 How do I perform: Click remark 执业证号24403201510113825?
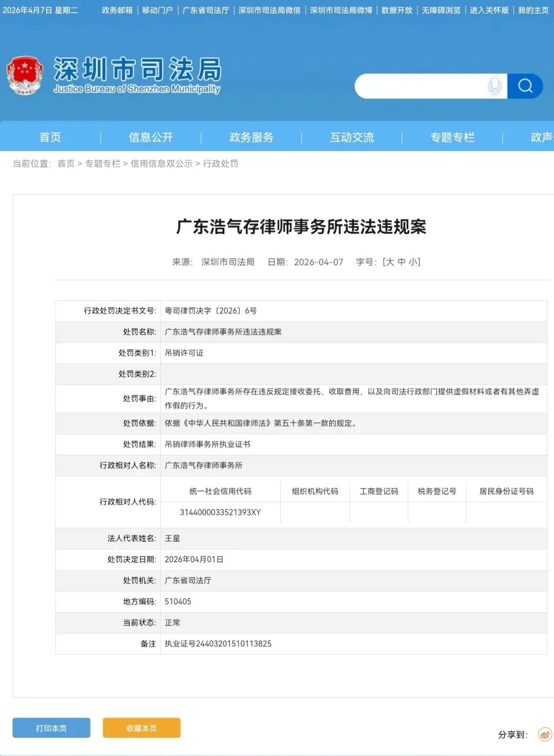218,643
